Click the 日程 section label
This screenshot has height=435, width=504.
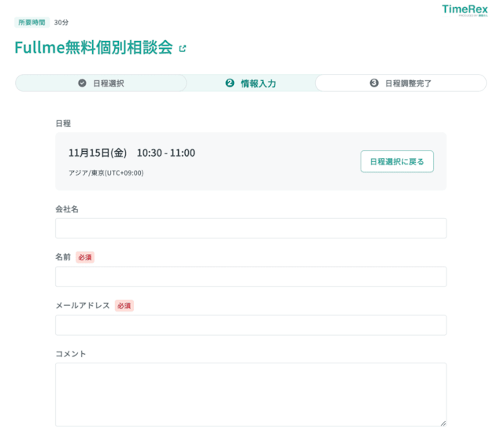pos(63,123)
